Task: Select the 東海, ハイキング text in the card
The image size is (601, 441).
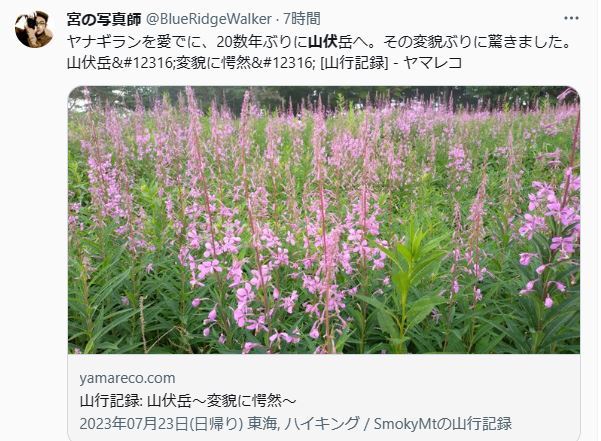Action: (304, 424)
